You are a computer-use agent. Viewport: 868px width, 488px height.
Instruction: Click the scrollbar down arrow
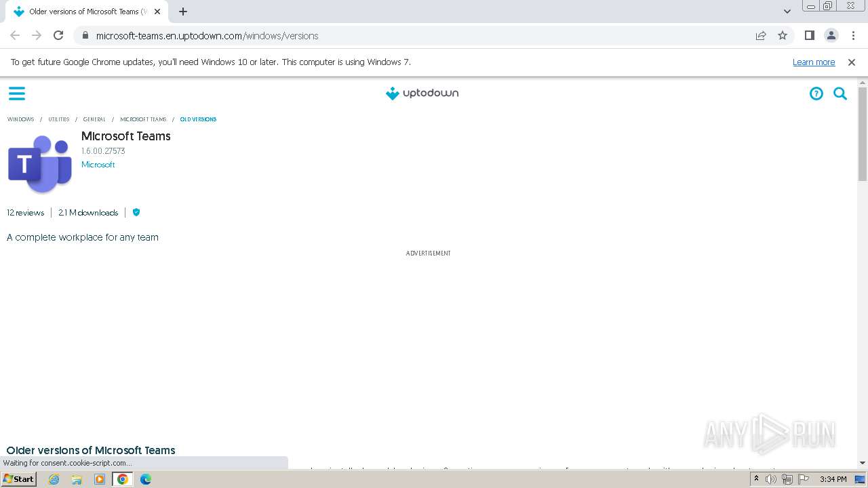pos(863,463)
